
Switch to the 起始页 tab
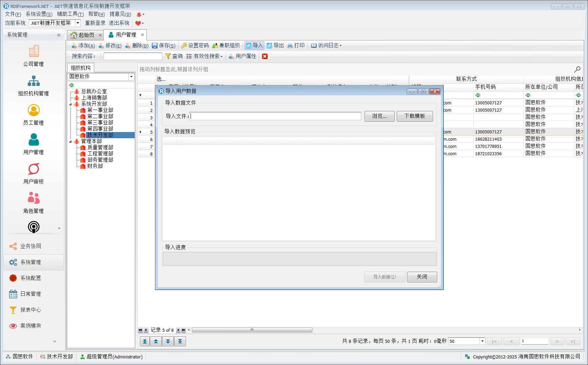[83, 35]
